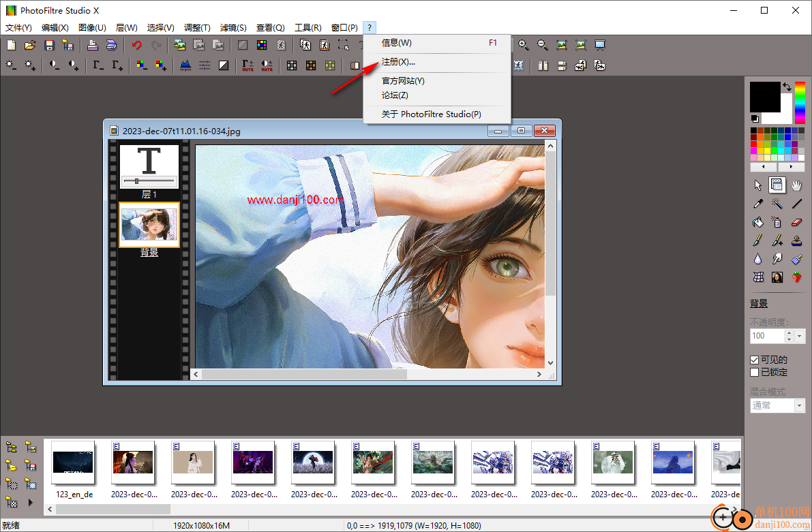This screenshot has height=532, width=812.
Task: Open the 混合模式 blend mode dropdown
Action: tap(800, 405)
